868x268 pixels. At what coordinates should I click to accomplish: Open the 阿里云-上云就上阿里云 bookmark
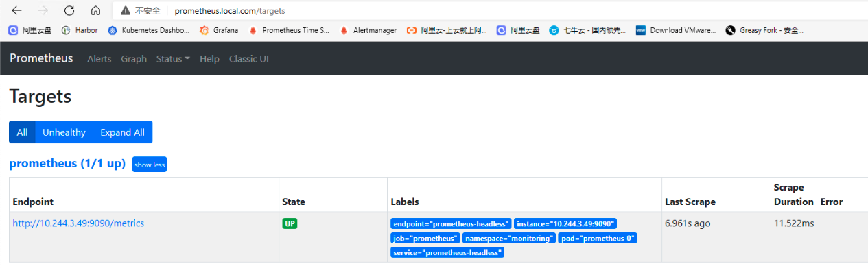tap(447, 30)
